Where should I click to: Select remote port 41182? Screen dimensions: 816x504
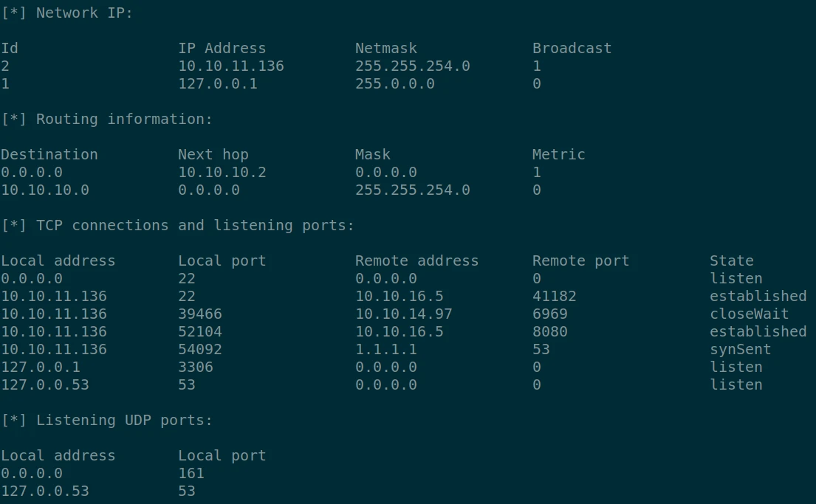tap(554, 296)
